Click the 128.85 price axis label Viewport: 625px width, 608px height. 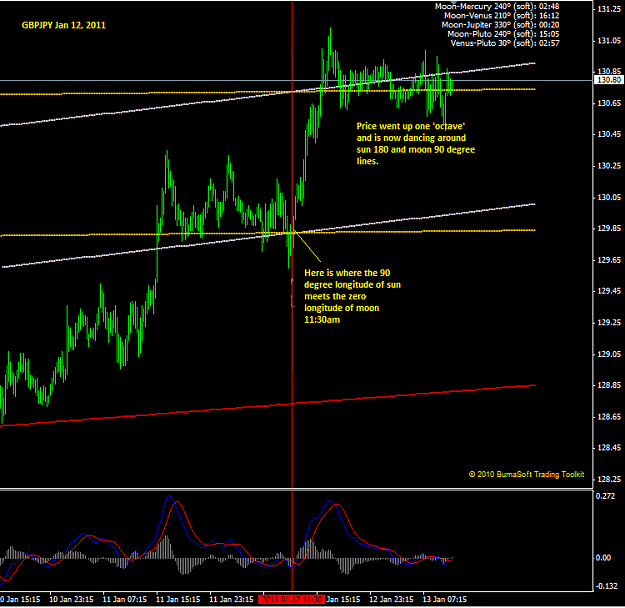click(x=609, y=385)
